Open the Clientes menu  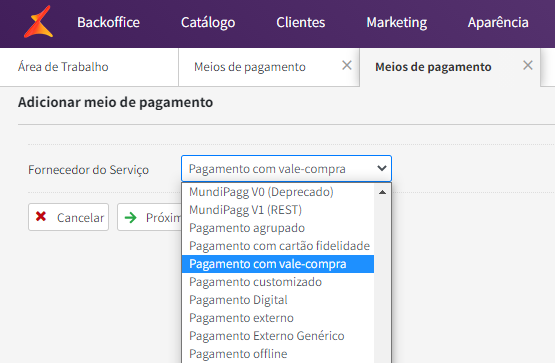click(301, 22)
